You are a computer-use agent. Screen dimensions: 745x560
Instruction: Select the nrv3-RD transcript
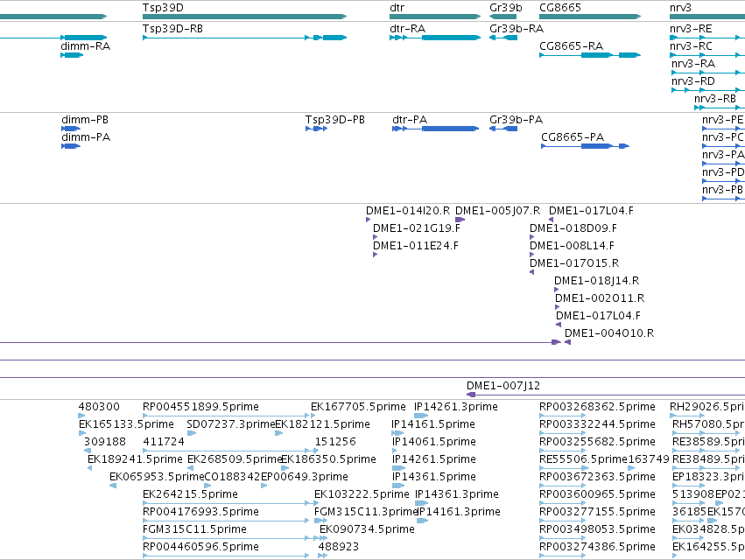coord(692,81)
